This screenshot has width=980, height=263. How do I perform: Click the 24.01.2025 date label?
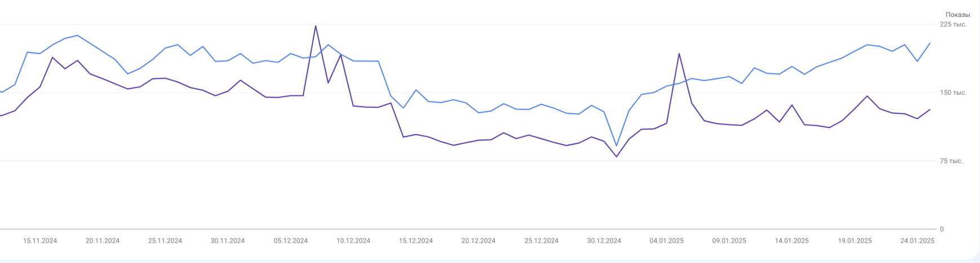[917, 240]
